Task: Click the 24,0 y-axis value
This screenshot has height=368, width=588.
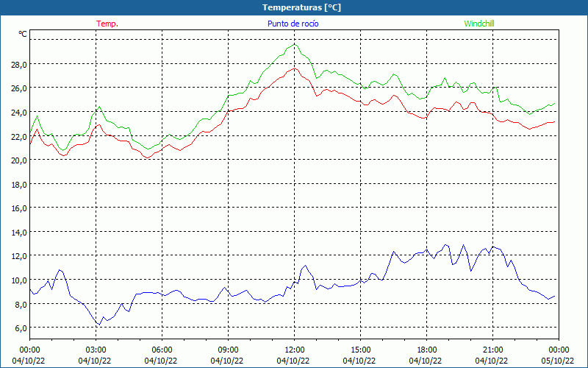Action: (x=19, y=113)
